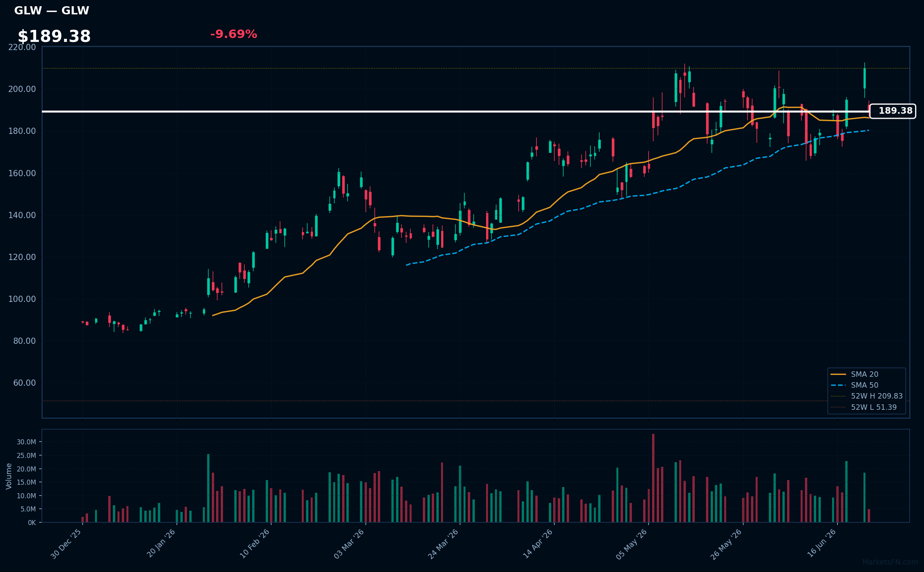Click the 52W L 51.39 legend entry
Viewport: 924px width, 572px height.
[863, 407]
